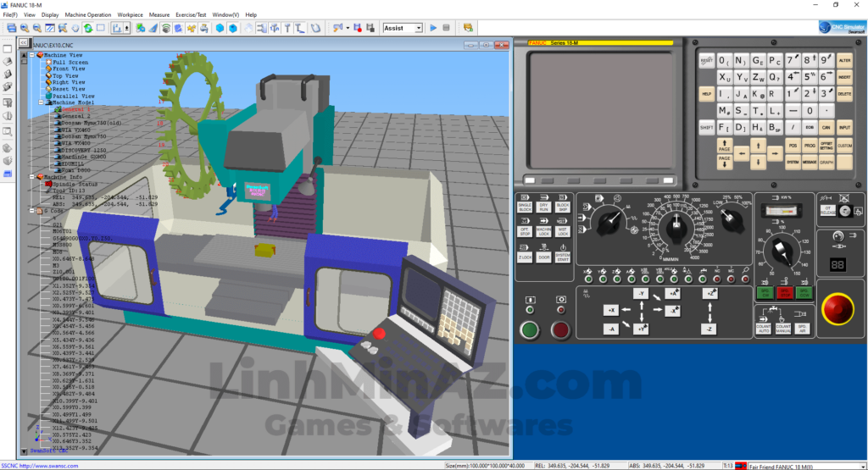The height and width of the screenshot is (470, 868).
Task: Toggle the BLOCK SKIP button
Action: click(563, 207)
